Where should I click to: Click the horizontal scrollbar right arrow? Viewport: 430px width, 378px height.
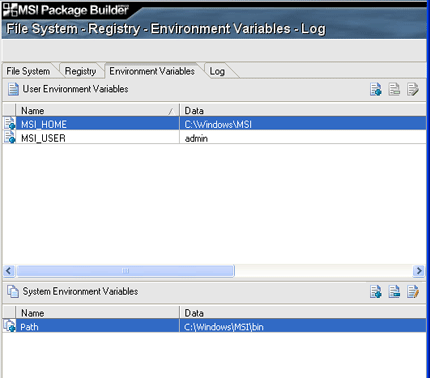click(419, 271)
